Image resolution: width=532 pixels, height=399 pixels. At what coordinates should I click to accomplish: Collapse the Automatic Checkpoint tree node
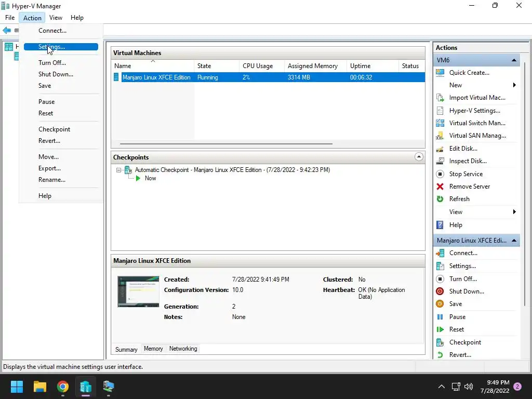click(x=118, y=170)
